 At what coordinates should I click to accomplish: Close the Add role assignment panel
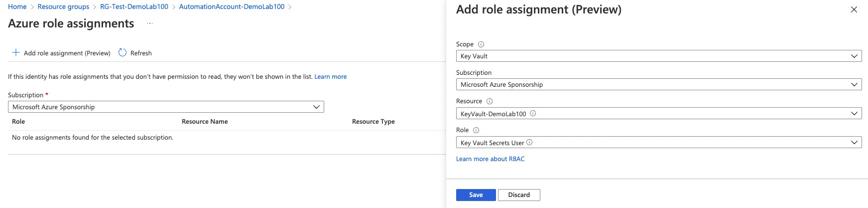854,9
